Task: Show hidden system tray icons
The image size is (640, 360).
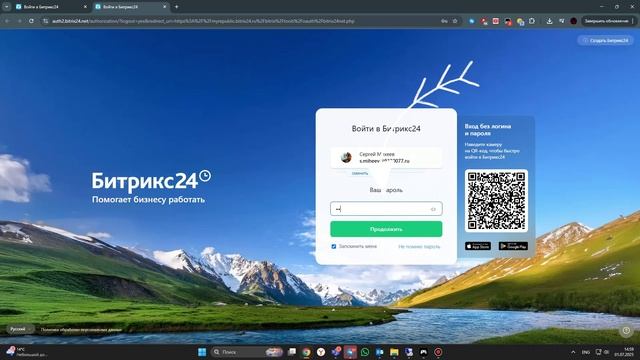Action: click(573, 352)
